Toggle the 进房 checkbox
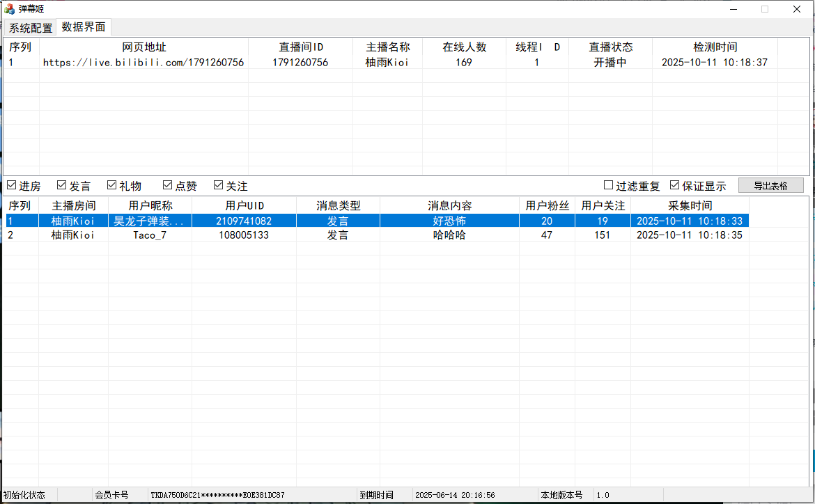The image size is (815, 504). point(12,186)
